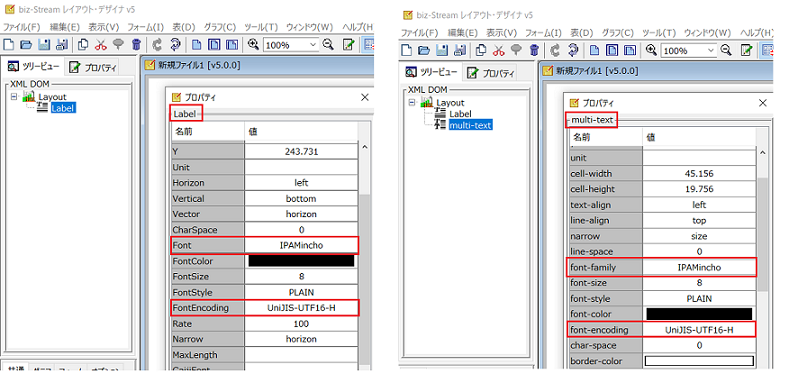Switch to プロパティ tab in left window
This screenshot has height=383, width=789.
point(93,67)
